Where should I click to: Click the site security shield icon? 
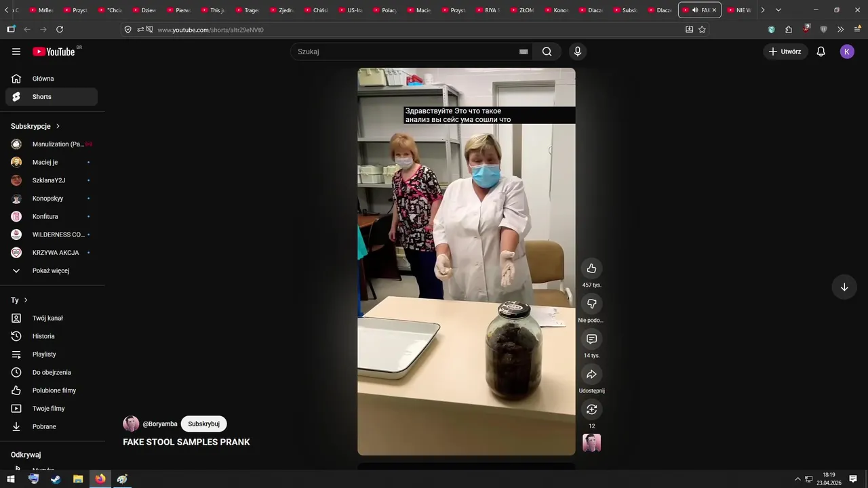[127, 29]
